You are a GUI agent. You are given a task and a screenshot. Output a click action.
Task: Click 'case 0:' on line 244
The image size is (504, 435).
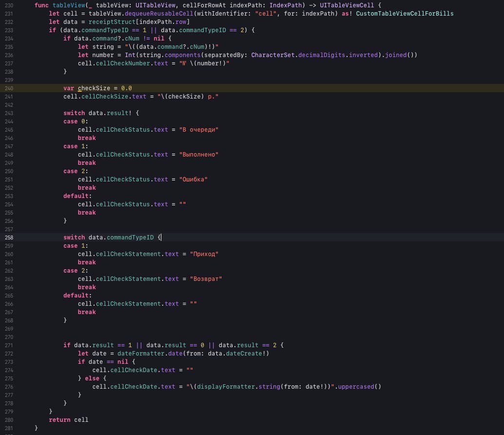pos(76,121)
